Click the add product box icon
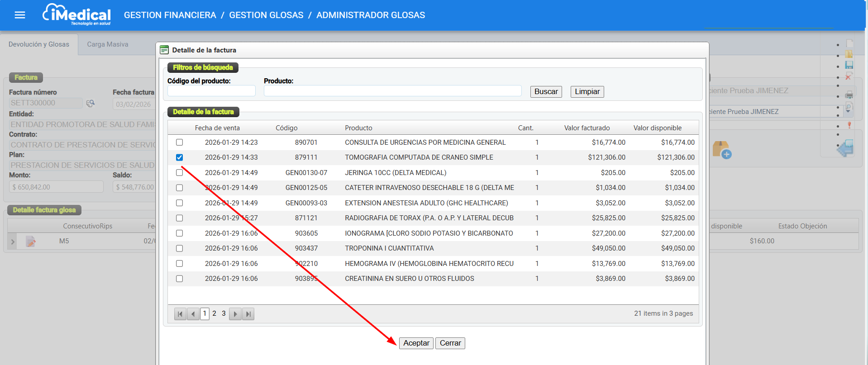 coord(721,150)
